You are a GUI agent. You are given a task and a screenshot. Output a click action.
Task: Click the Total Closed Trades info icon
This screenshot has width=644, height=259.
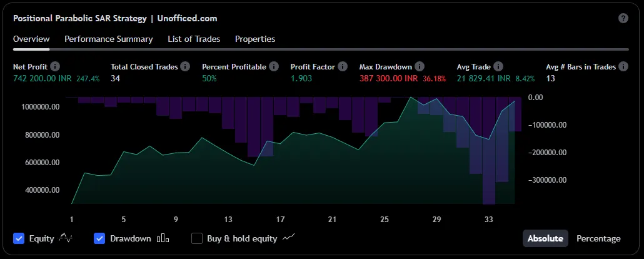click(184, 66)
